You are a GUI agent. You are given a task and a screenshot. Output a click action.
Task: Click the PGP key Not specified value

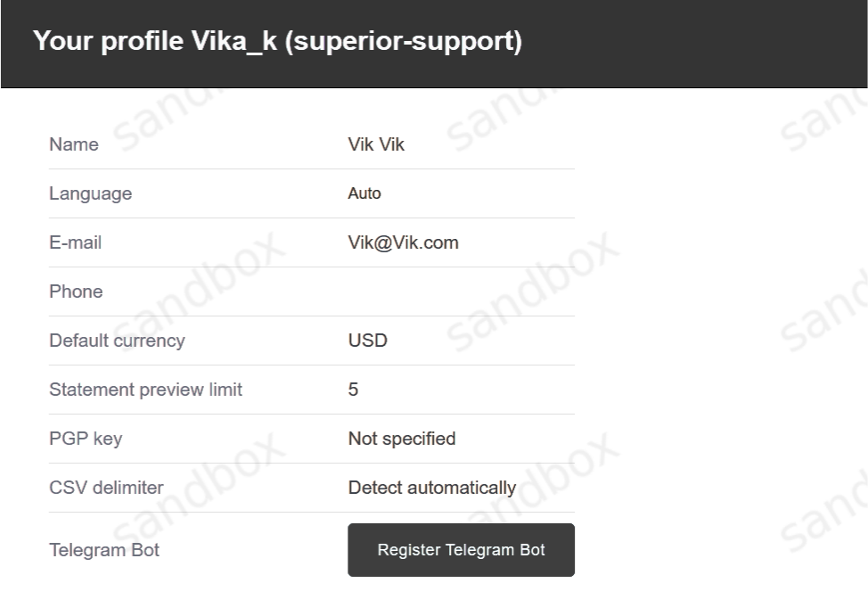click(401, 439)
